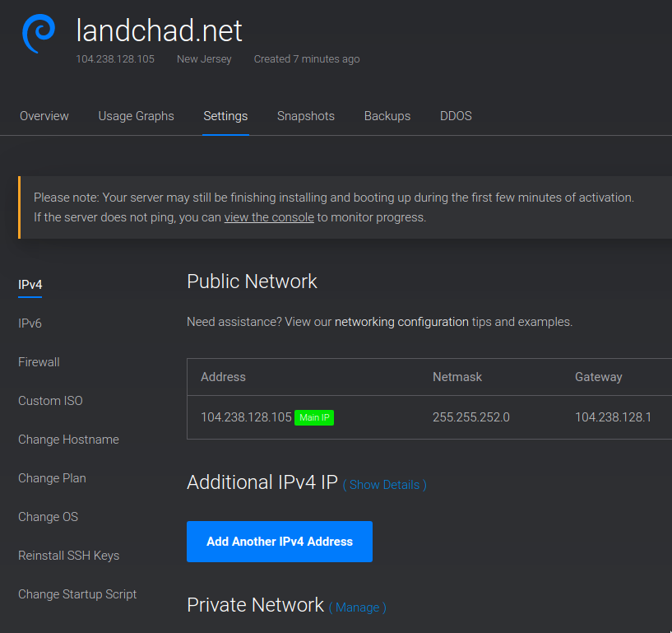Open the Change OS section
This screenshot has width=672, height=633.
coord(49,517)
